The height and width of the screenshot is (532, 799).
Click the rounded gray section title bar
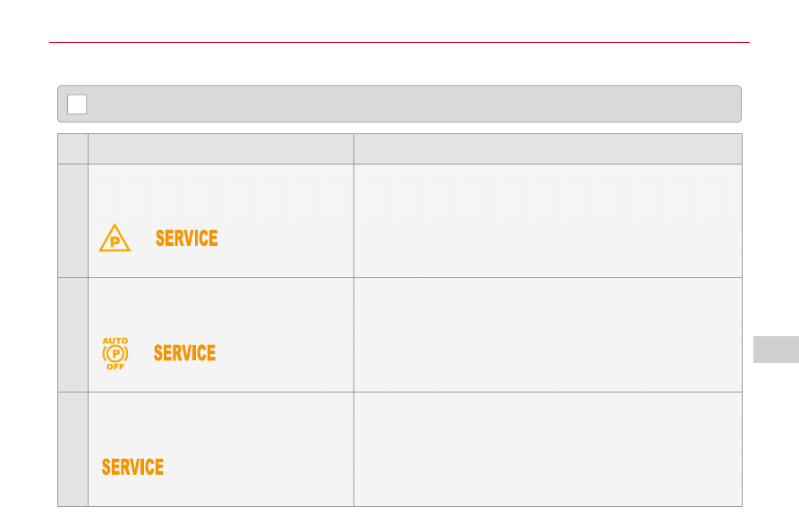click(412, 104)
